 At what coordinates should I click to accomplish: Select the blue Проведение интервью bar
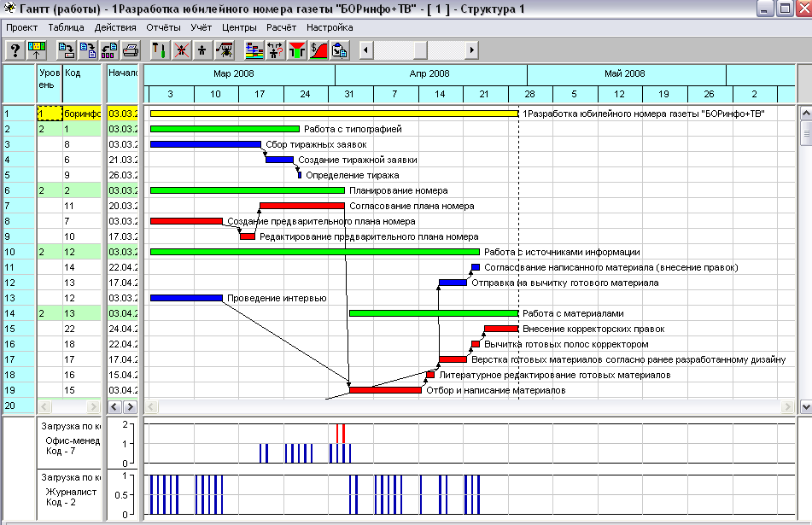click(186, 298)
